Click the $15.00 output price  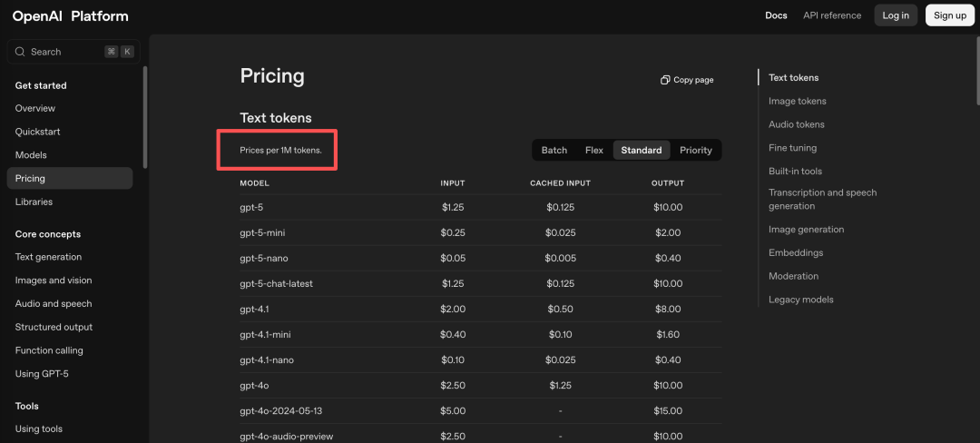point(668,410)
